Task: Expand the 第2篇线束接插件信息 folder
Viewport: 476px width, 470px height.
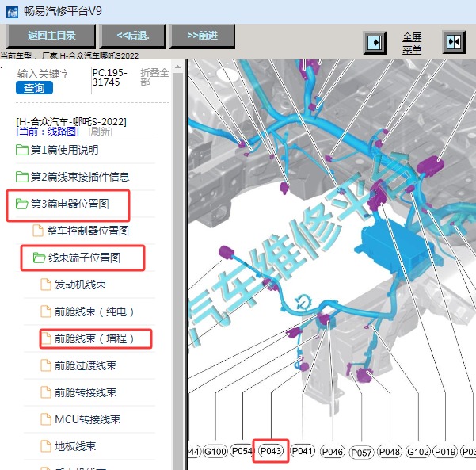Action: pyautogui.click(x=80, y=177)
